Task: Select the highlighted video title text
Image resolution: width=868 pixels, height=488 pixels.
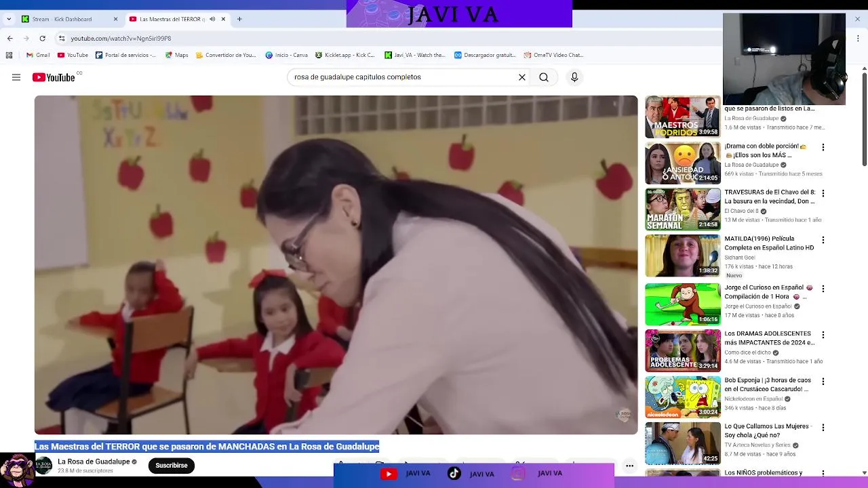Action: coord(207,447)
